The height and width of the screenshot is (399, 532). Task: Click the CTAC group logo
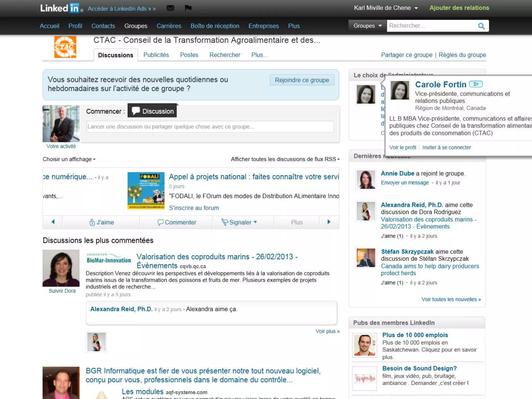click(x=65, y=47)
